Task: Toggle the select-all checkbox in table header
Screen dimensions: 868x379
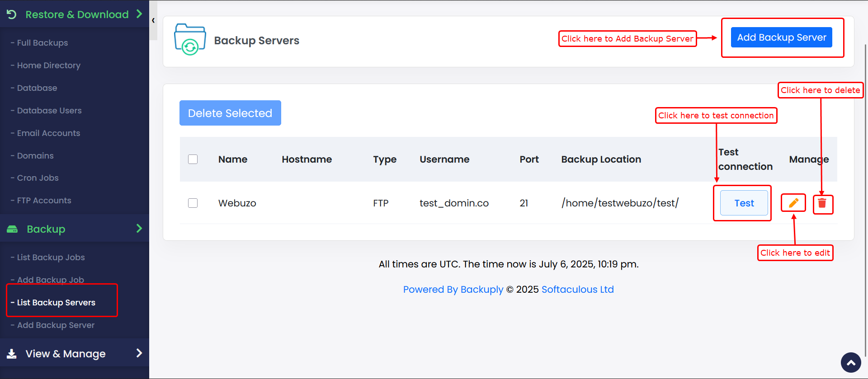Action: pyautogui.click(x=193, y=159)
